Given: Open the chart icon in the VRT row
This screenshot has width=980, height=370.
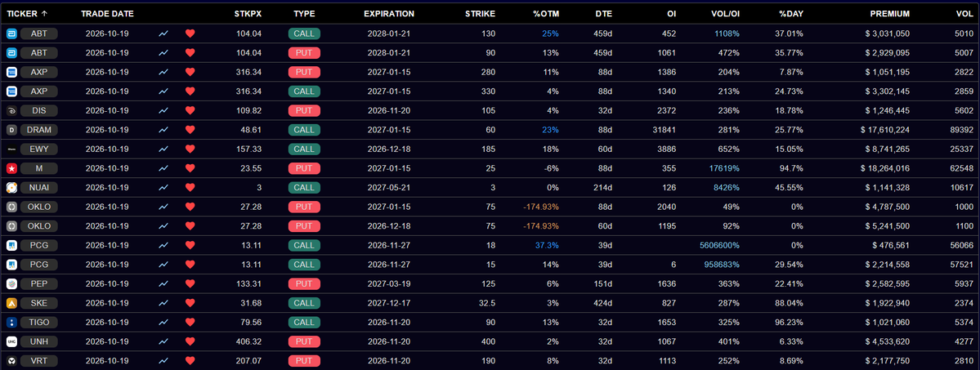Looking at the screenshot, I should [163, 361].
